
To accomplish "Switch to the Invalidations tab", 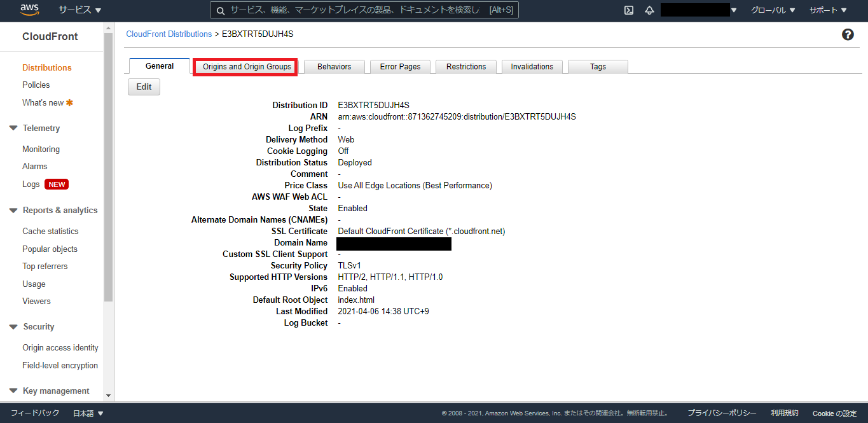I will (532, 67).
